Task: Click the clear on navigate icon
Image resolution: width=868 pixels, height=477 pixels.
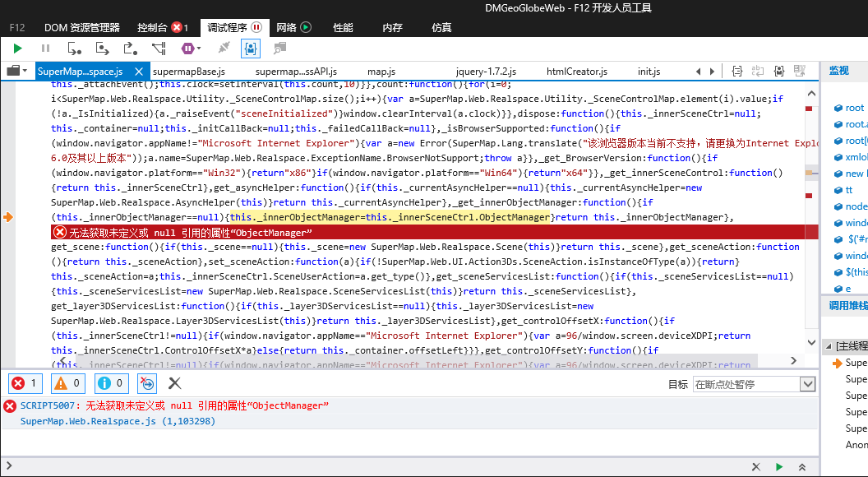Action: (x=147, y=382)
